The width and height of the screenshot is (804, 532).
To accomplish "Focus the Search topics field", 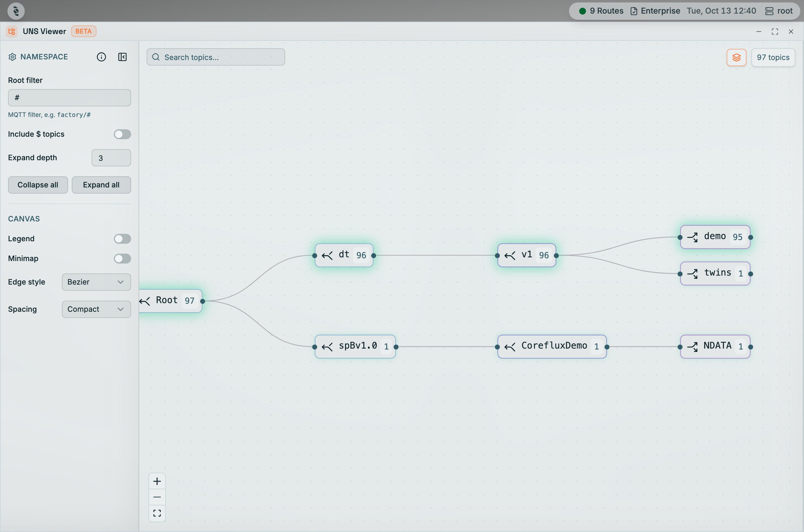I will pos(216,57).
